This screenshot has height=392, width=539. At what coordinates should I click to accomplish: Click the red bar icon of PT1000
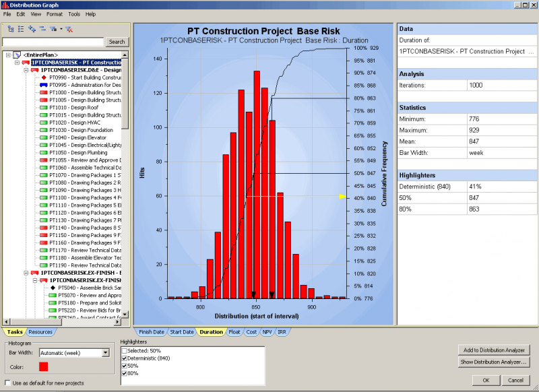[x=44, y=93]
